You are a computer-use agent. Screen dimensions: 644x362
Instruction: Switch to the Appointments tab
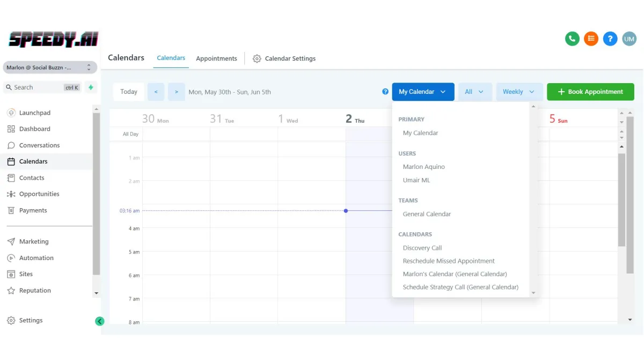[216, 58]
